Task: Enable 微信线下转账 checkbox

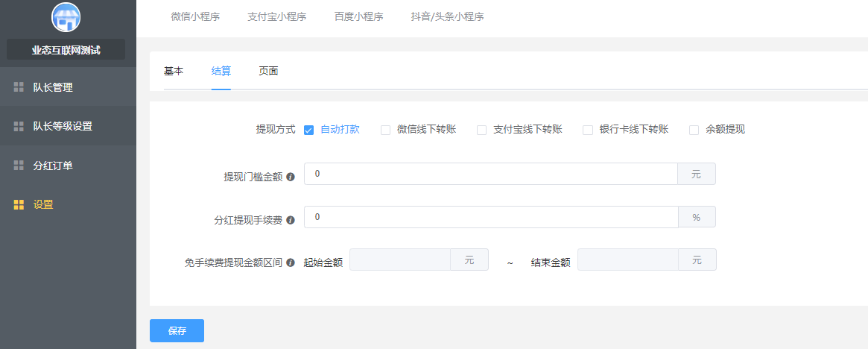Action: coord(386,131)
